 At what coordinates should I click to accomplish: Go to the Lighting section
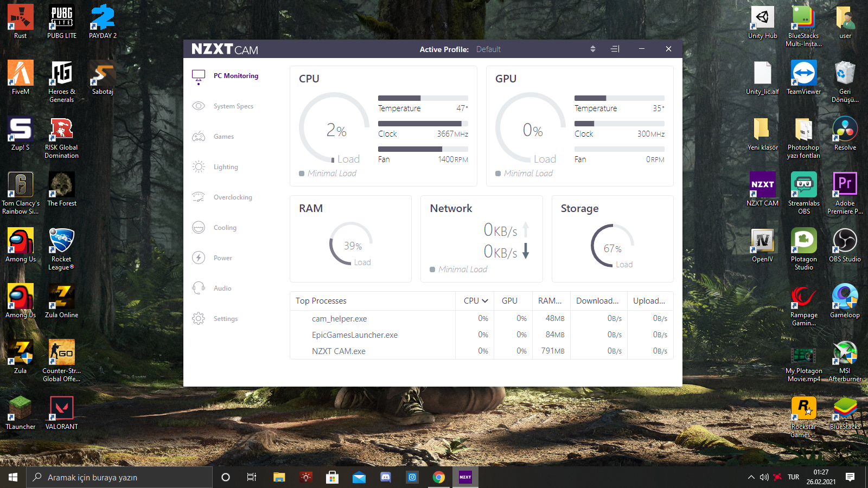pyautogui.click(x=226, y=167)
